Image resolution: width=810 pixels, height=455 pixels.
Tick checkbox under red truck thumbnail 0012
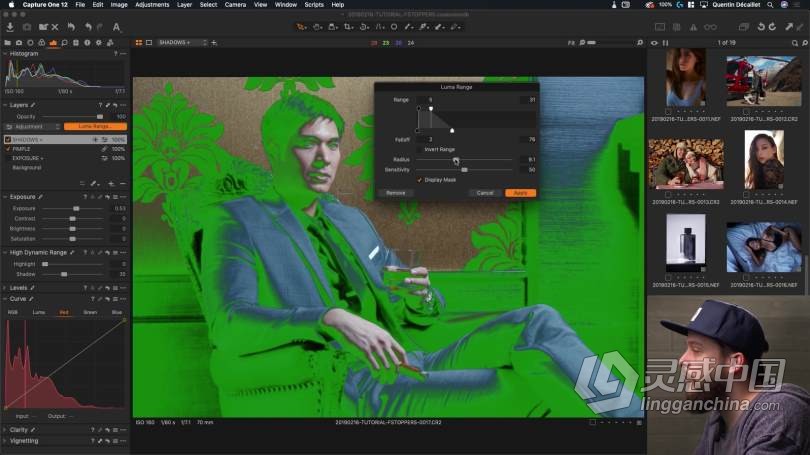coord(746,112)
